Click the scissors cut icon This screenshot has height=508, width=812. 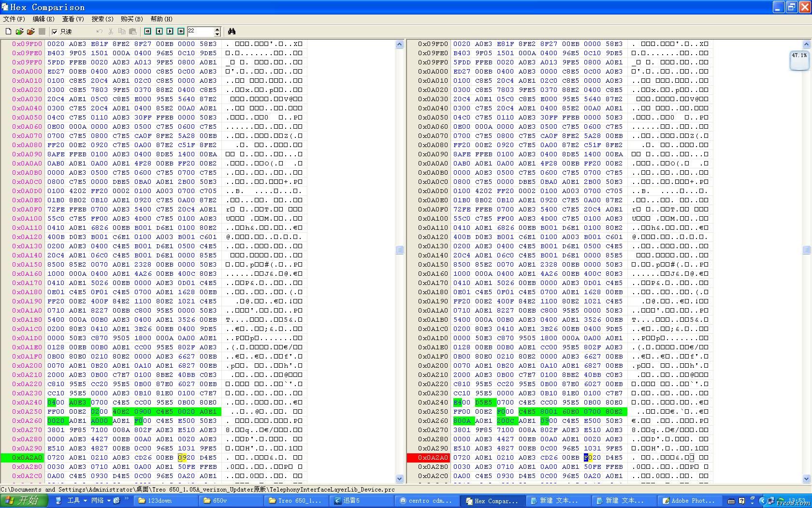(111, 31)
